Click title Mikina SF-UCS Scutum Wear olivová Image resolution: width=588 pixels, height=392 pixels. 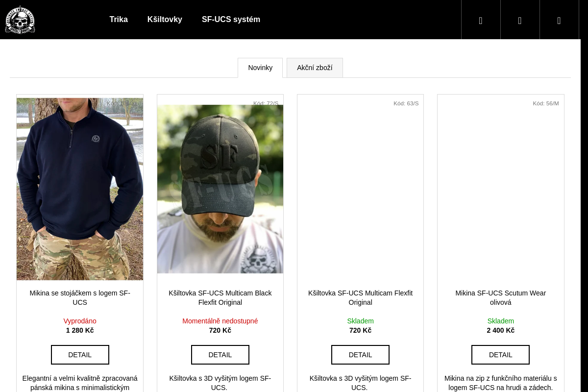coord(500,298)
